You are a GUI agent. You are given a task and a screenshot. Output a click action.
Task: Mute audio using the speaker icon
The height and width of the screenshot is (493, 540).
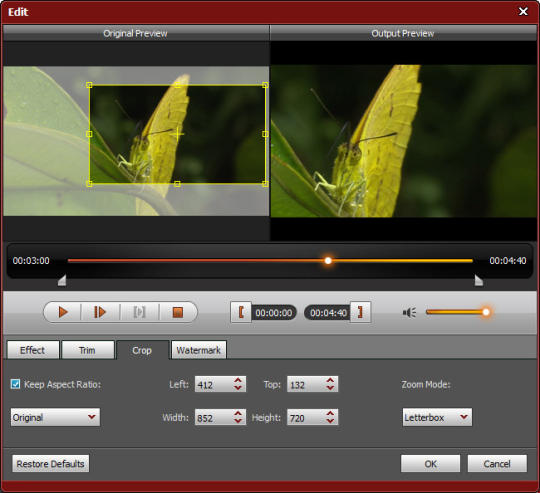point(409,313)
